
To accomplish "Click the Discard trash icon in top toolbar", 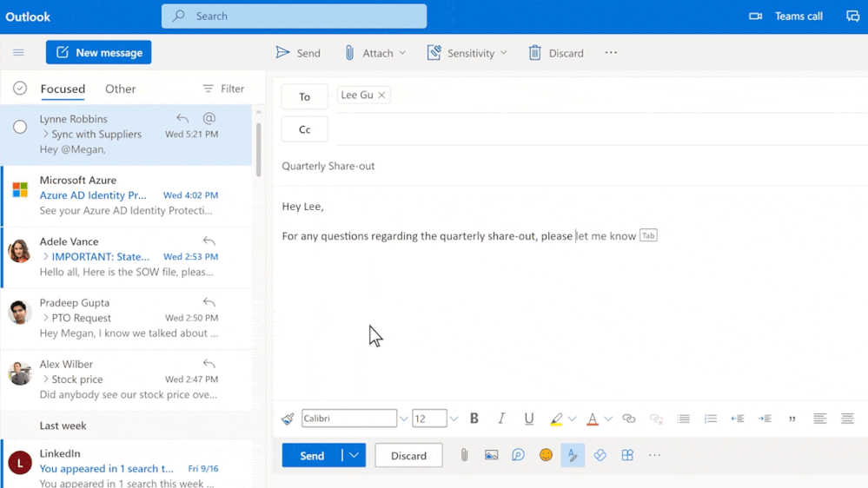I will point(534,53).
